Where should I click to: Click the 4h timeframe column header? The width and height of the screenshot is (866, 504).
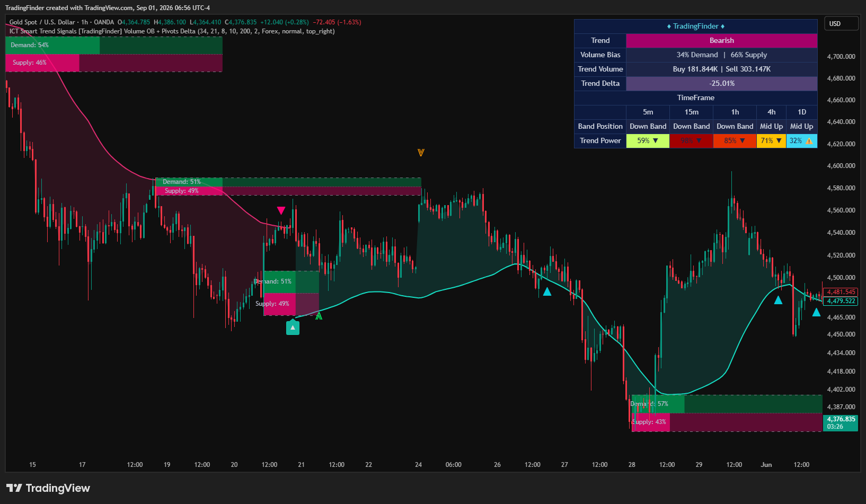(x=771, y=112)
